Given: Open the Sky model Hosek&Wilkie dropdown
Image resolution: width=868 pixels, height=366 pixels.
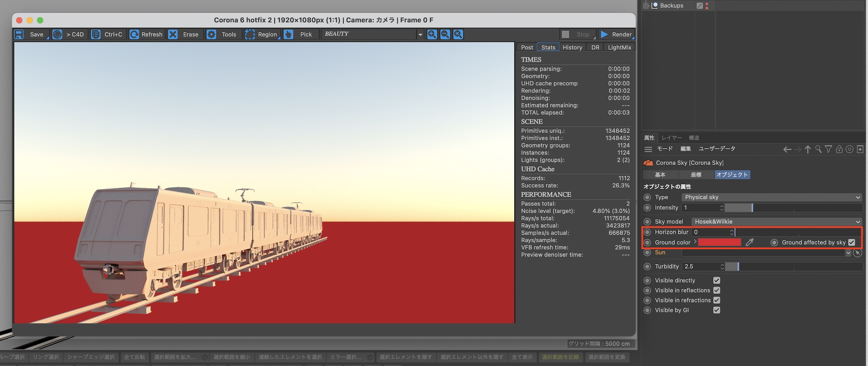Looking at the screenshot, I should [776, 221].
